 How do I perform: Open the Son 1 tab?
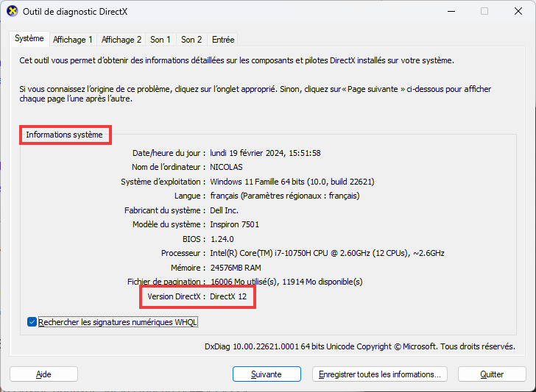pos(161,40)
